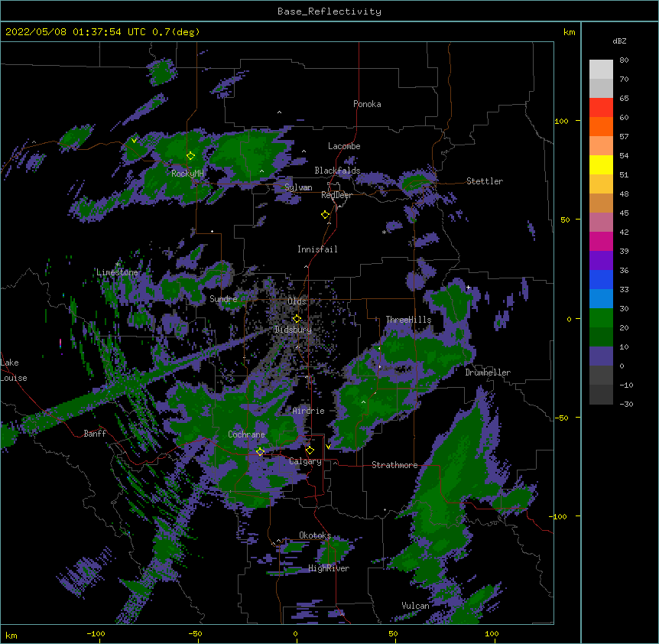Click the Innisfail city label

click(317, 249)
